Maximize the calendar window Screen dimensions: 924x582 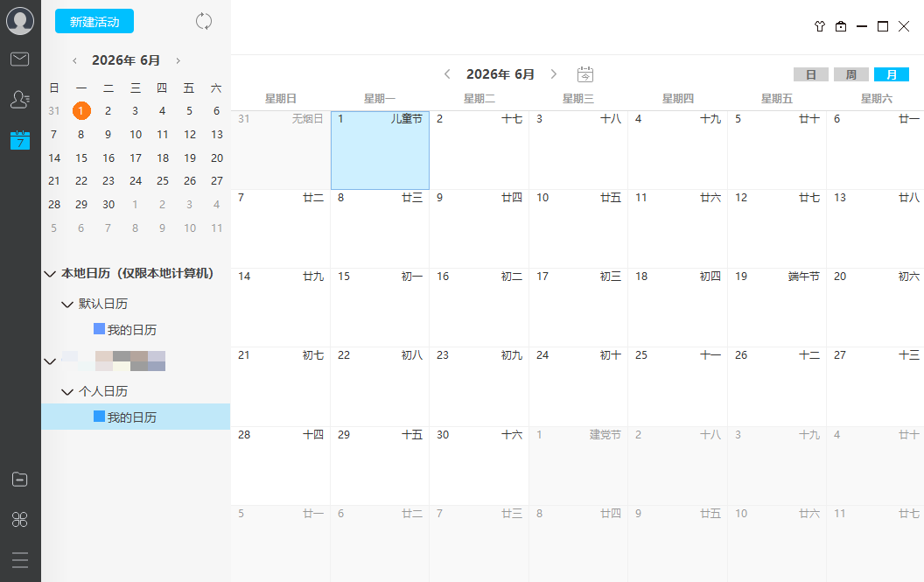tap(883, 26)
